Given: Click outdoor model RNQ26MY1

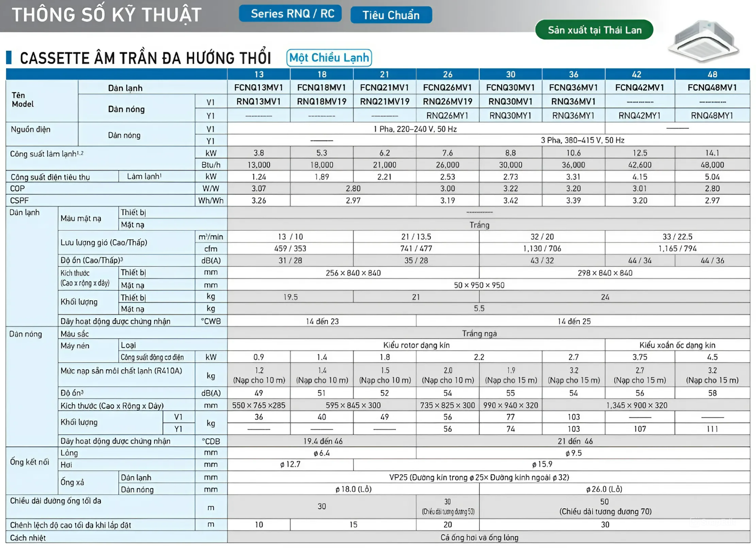Looking at the screenshot, I should [x=447, y=115].
